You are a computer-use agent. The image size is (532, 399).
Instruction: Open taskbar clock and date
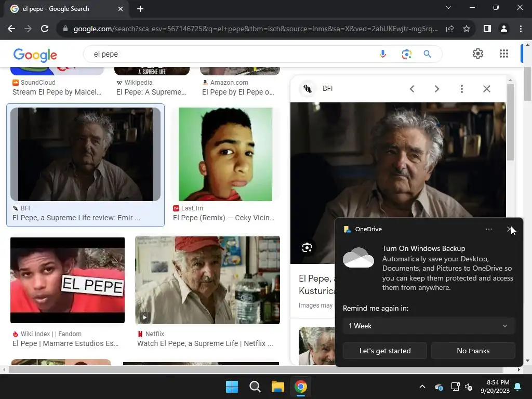495,387
